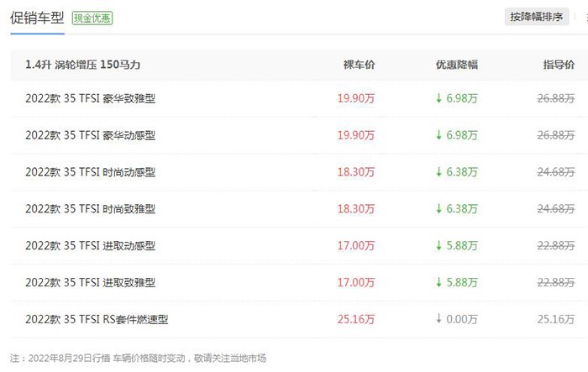
Task: Click the 优惠降幅 column header
Action: click(456, 65)
